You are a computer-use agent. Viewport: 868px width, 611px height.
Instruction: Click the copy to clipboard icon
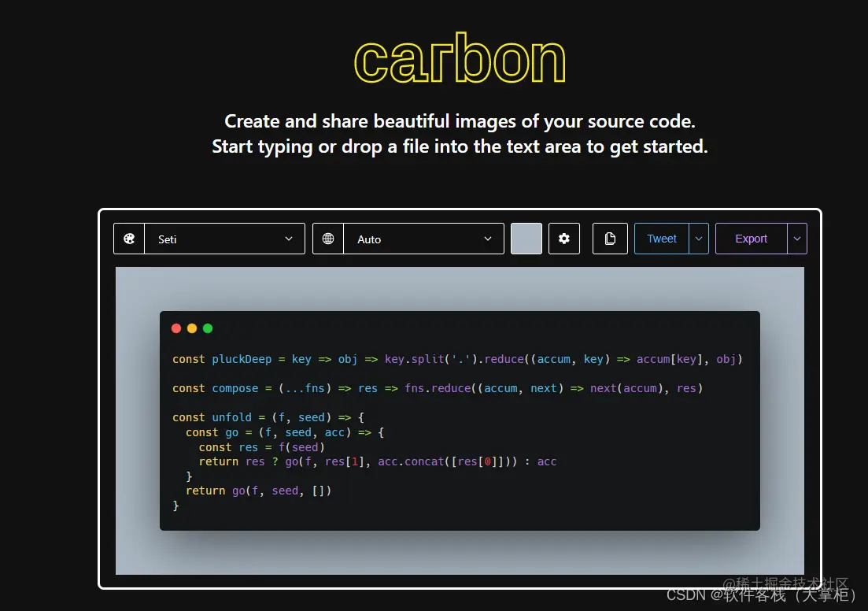click(610, 239)
